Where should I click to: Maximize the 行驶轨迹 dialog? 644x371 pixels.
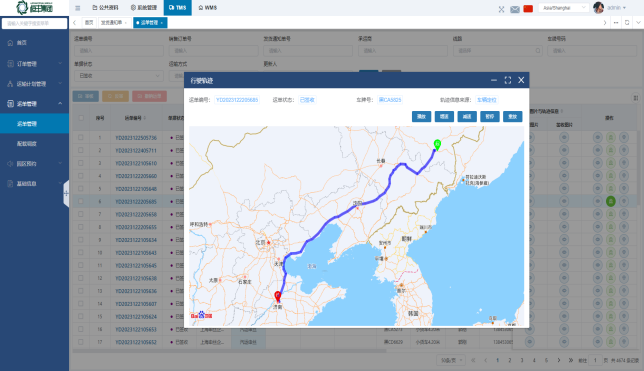[508, 80]
